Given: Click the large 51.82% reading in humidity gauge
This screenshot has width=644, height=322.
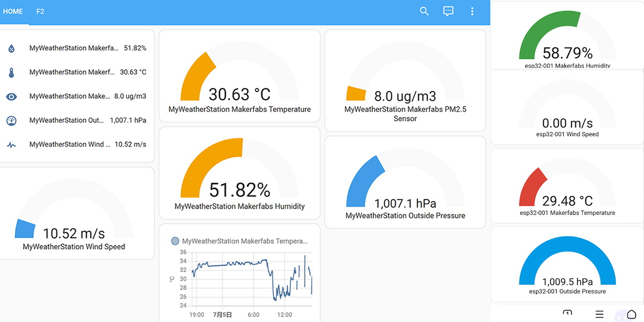Looking at the screenshot, I should 239,189.
